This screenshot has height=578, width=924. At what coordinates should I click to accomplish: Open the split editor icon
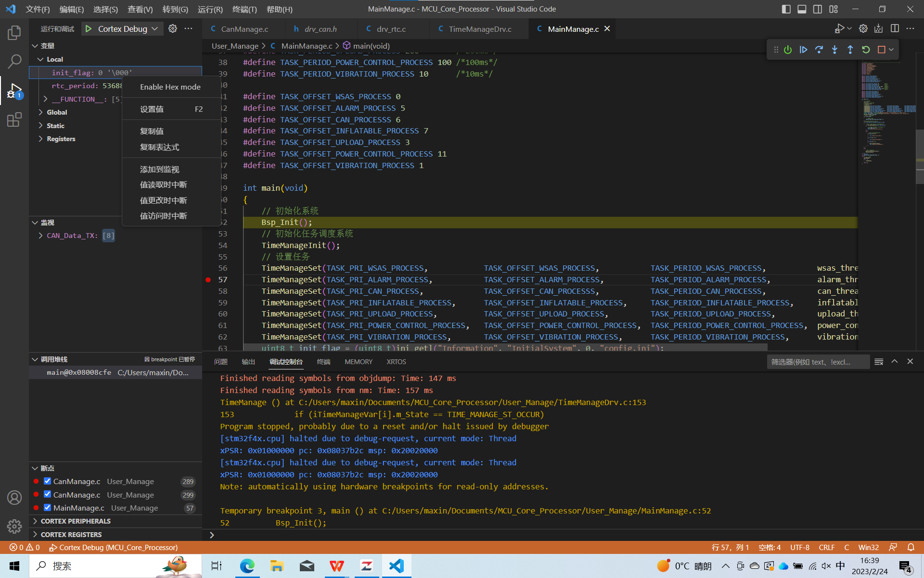click(895, 28)
